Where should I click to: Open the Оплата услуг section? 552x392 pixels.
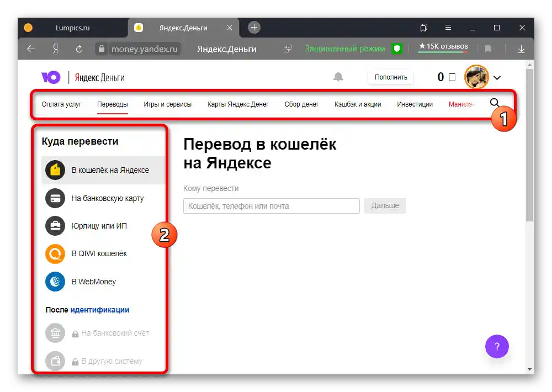(61, 104)
